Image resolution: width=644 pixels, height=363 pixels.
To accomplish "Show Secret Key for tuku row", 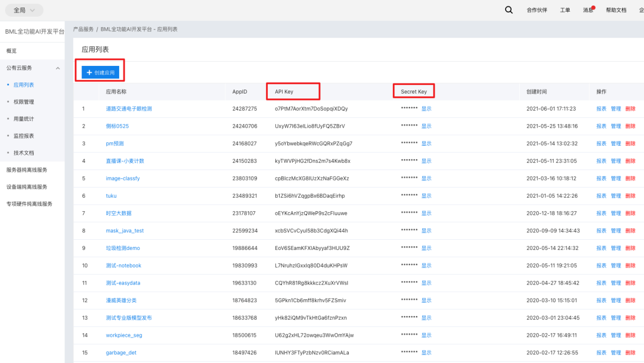I will pyautogui.click(x=426, y=196).
